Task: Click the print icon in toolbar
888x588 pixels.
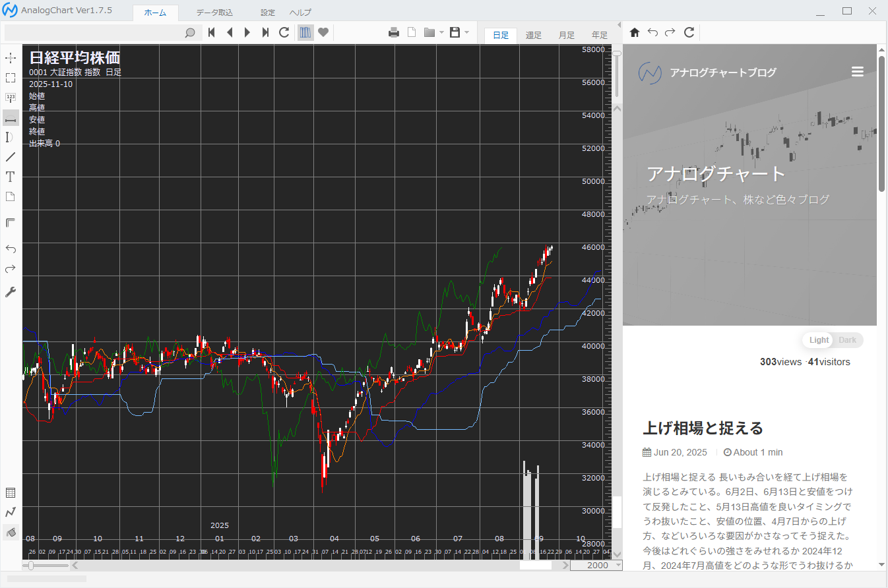Action: click(x=394, y=32)
